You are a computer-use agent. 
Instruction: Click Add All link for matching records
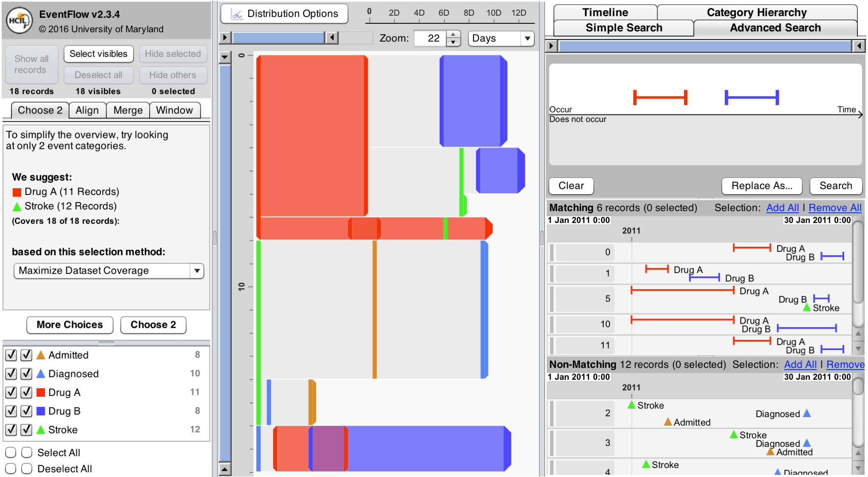point(782,208)
